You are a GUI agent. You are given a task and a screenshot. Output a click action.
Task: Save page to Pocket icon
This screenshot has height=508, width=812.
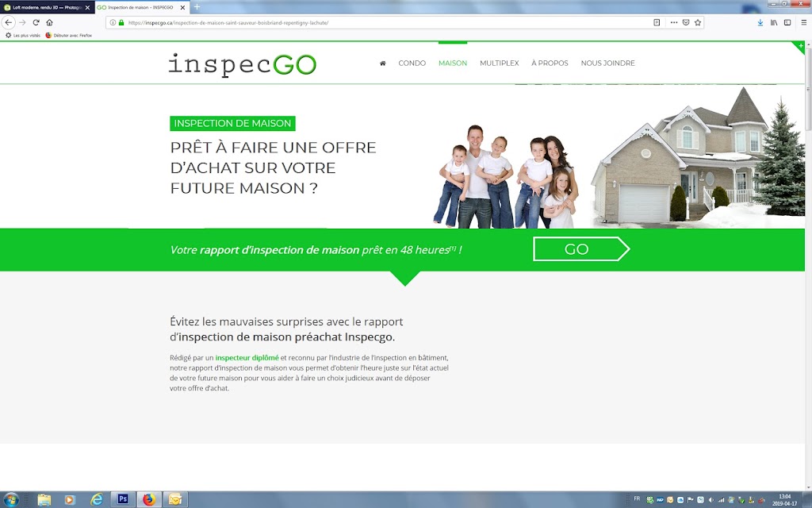tap(686, 22)
